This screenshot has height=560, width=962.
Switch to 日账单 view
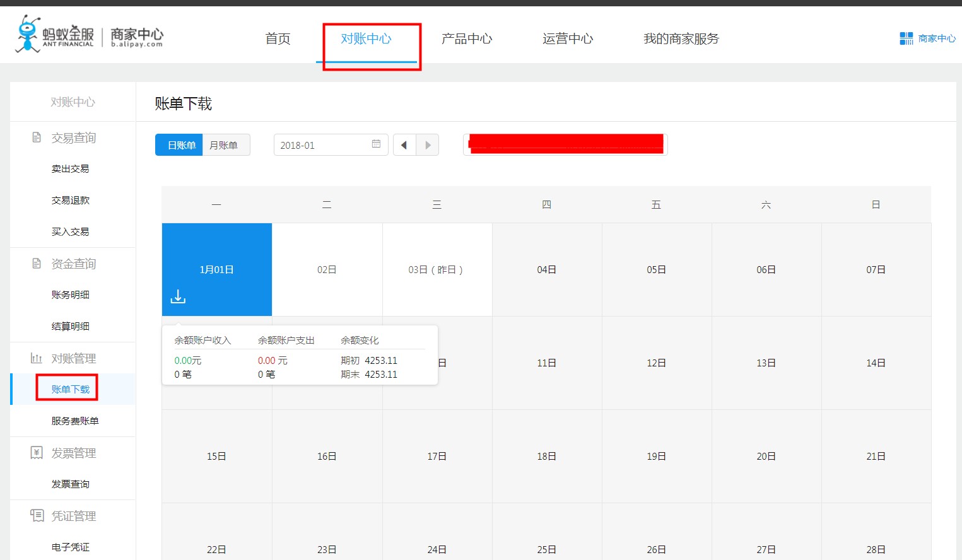[179, 145]
